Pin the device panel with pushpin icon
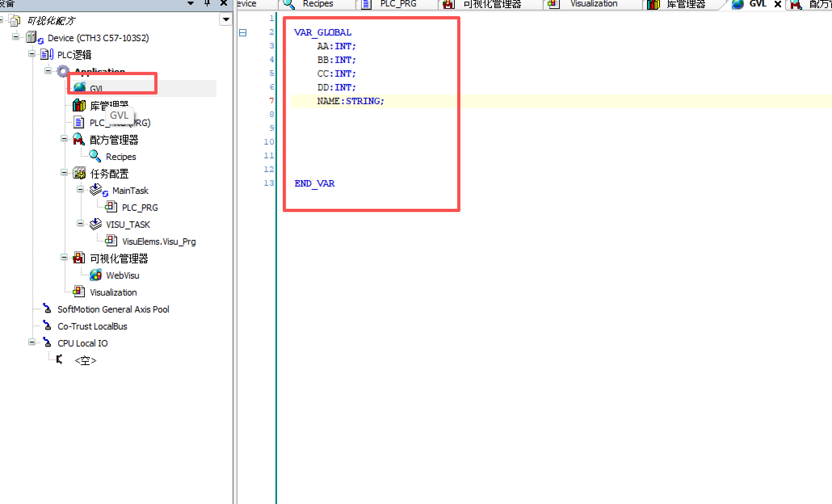This screenshot has width=832, height=504. coord(207,3)
